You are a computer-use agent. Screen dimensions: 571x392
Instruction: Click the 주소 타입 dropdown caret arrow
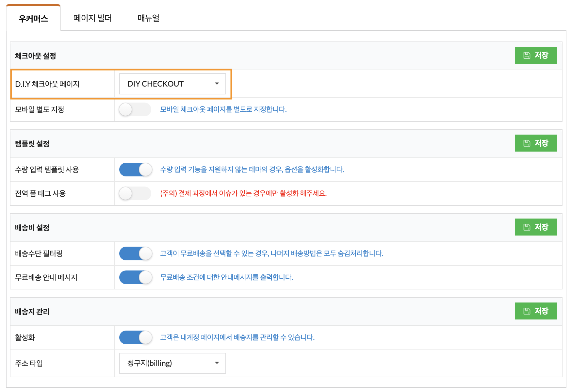click(x=217, y=363)
